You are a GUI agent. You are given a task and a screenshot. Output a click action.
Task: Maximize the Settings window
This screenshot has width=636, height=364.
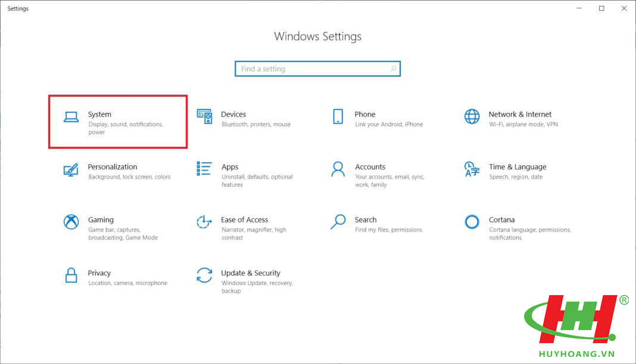(x=601, y=8)
